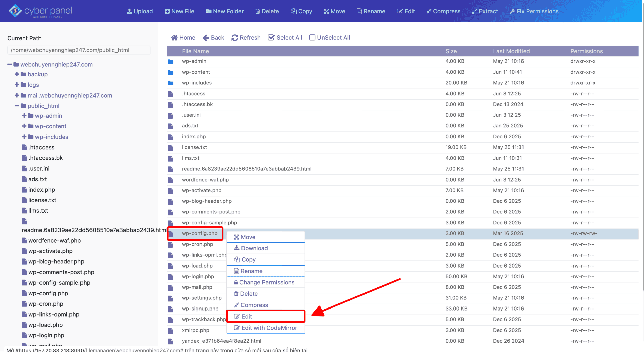Click file icon next to license.txt row
644x352 pixels.
point(170,148)
